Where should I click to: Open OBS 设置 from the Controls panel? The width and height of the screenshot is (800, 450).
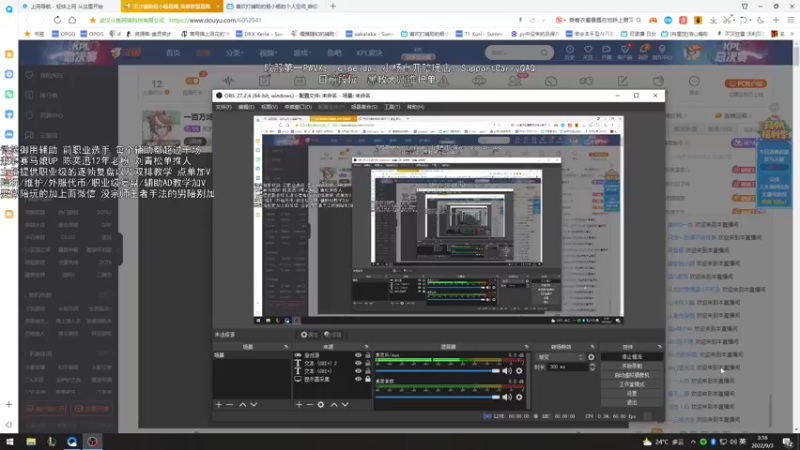click(x=632, y=393)
